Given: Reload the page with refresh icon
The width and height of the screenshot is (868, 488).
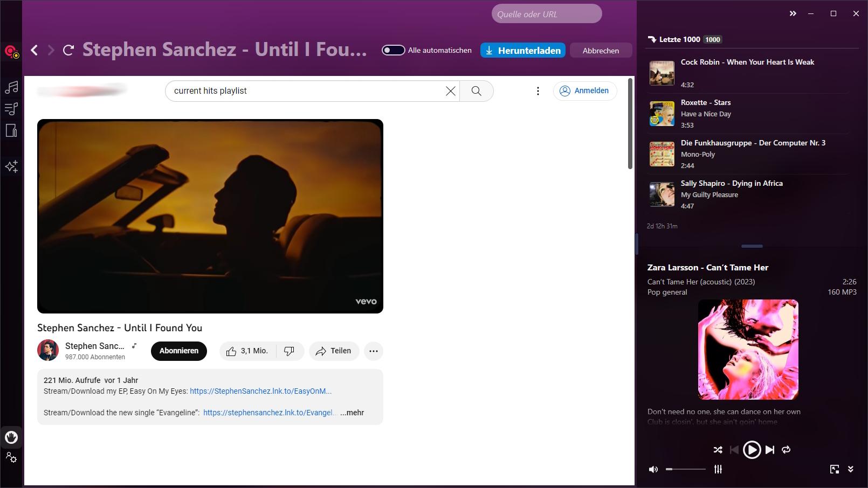Looking at the screenshot, I should pos(68,50).
